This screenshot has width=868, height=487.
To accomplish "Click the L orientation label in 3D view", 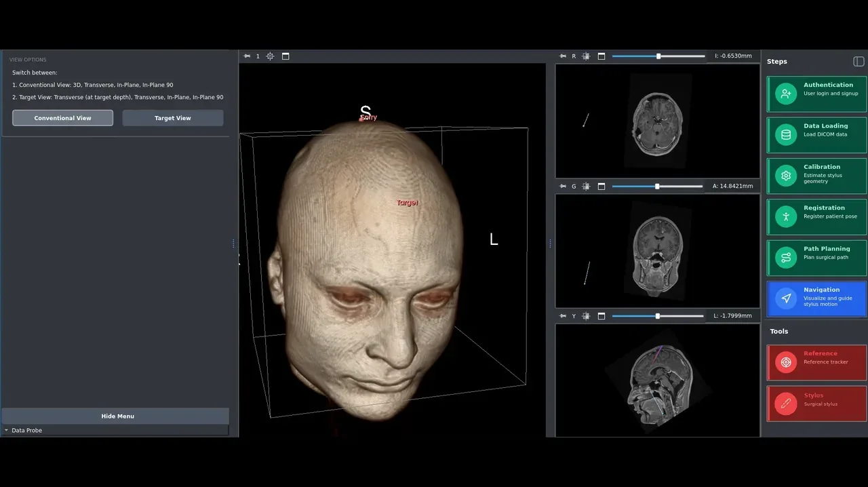I will coord(494,239).
